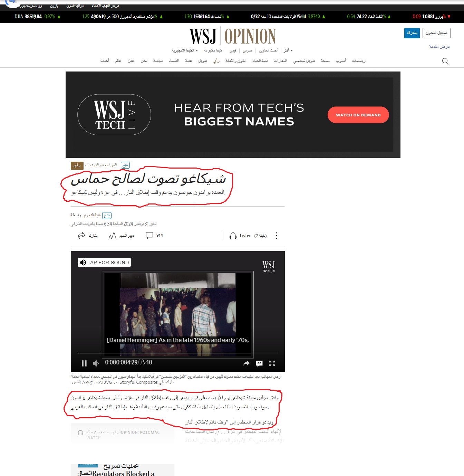Open 'مراقبة السوق' MarketWatch top link
This screenshot has width=464, height=476.
tap(75, 6)
